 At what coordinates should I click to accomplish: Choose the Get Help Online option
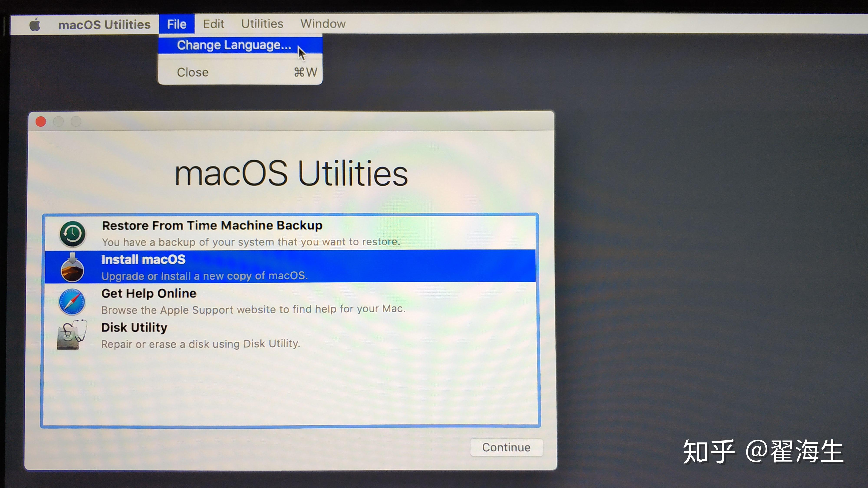coord(149,293)
